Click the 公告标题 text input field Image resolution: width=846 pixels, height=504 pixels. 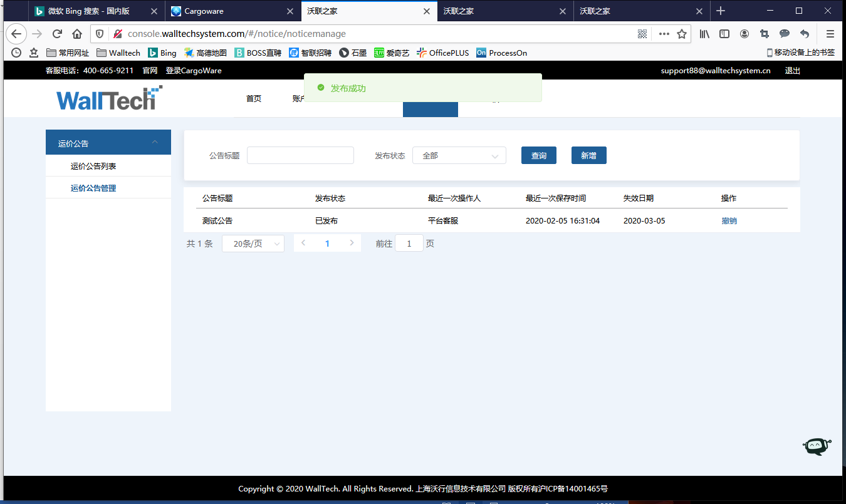(x=300, y=156)
